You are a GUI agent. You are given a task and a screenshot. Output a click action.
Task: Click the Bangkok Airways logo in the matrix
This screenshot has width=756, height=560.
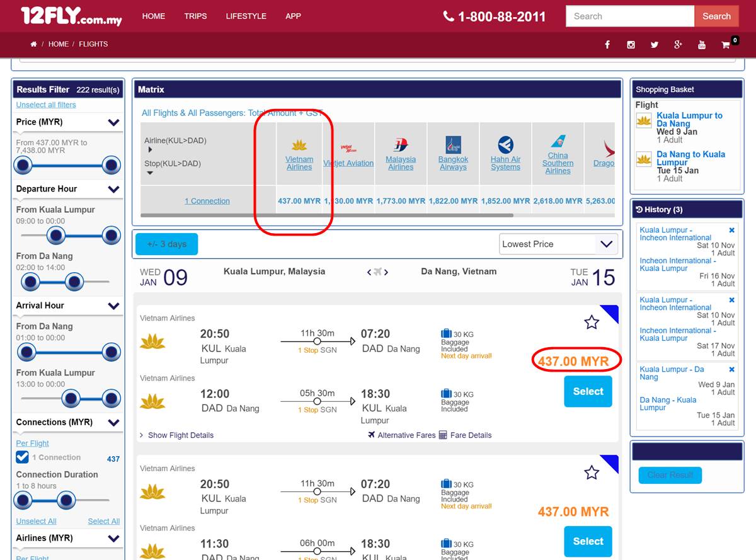(x=454, y=144)
